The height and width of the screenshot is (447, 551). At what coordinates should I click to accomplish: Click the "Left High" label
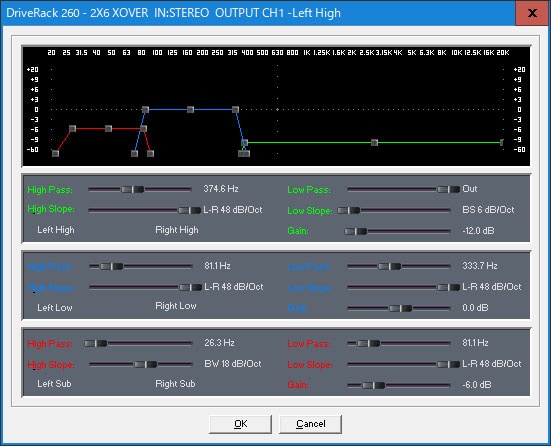tap(56, 230)
